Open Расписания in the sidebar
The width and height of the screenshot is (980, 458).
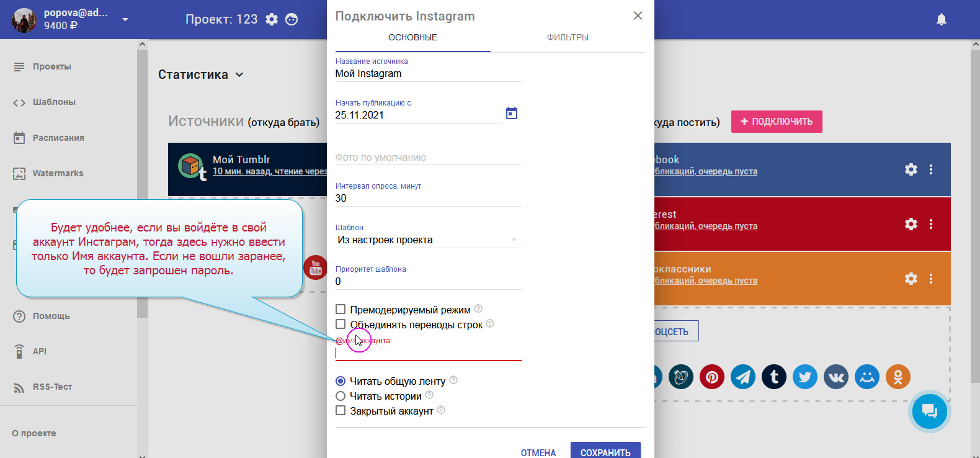coord(58,138)
